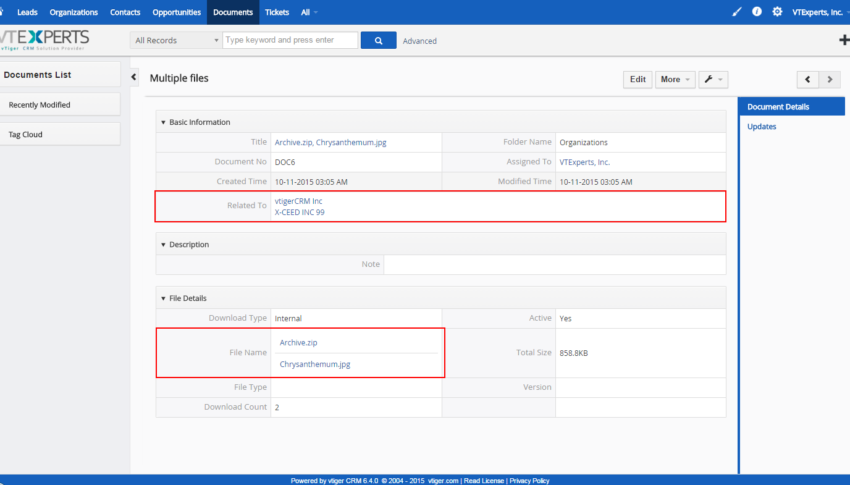Open the settings gear icon
This screenshot has height=485, width=850.
(x=777, y=11)
